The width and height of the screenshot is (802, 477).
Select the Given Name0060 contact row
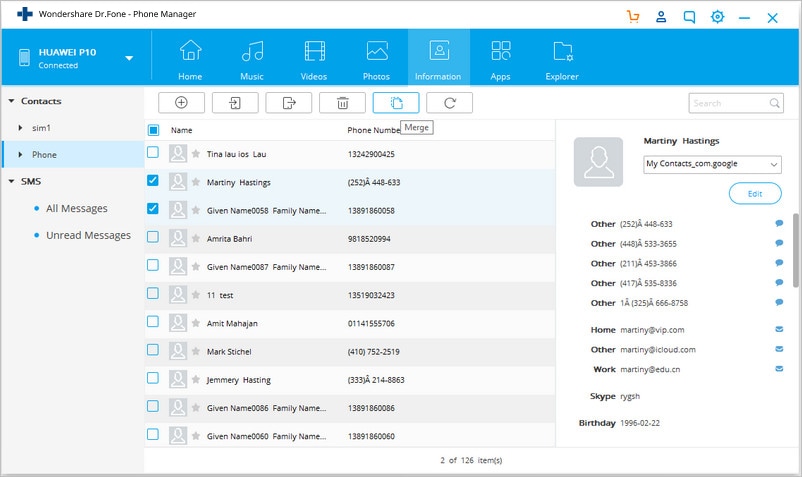coord(350,435)
